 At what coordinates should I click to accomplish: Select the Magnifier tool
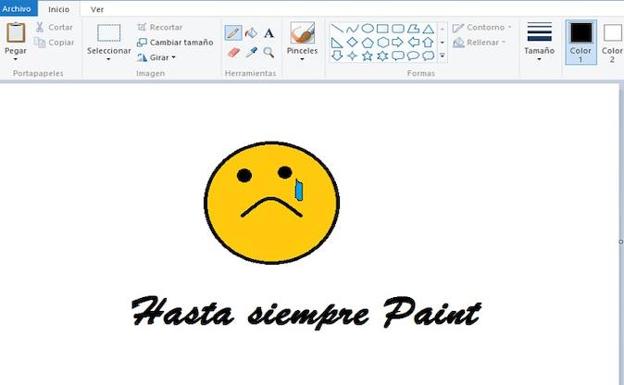pyautogui.click(x=269, y=52)
